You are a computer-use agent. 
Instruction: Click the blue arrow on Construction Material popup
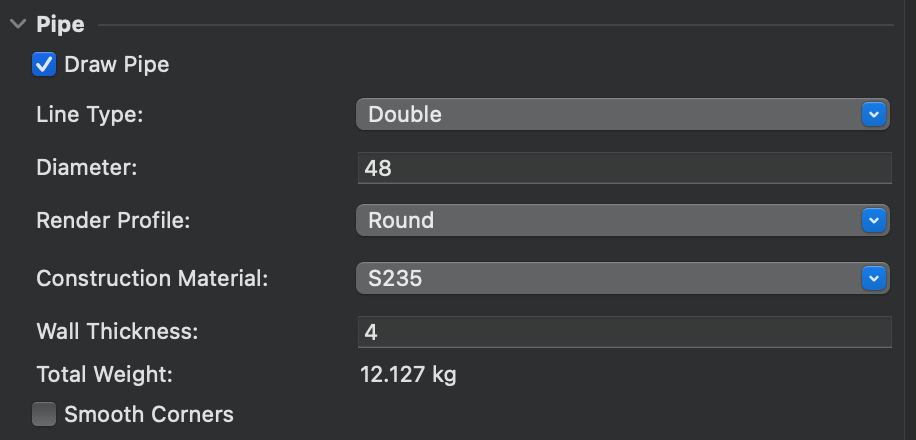coord(874,278)
